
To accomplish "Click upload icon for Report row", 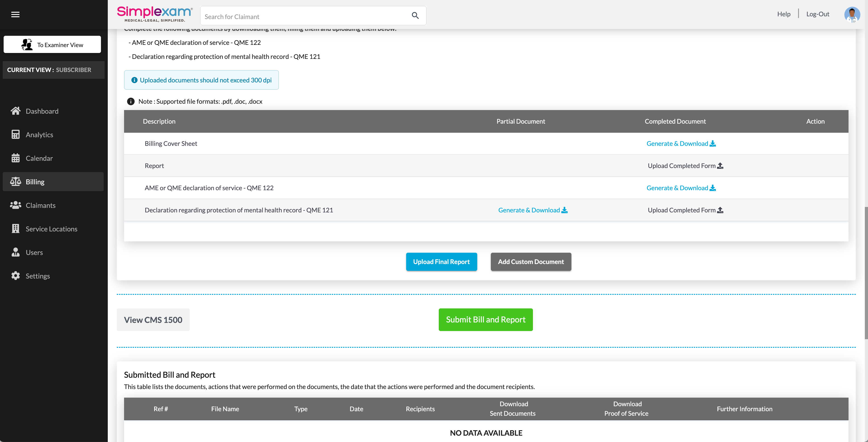I will pyautogui.click(x=720, y=166).
